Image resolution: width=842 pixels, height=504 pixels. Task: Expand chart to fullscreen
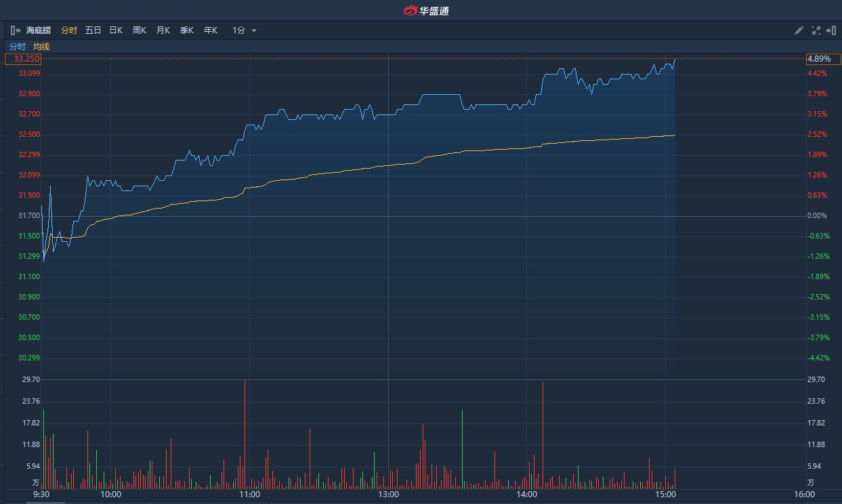pyautogui.click(x=816, y=30)
